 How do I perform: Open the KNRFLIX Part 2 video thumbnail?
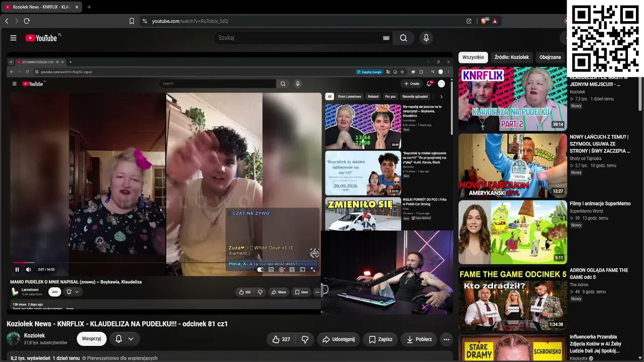[512, 99]
